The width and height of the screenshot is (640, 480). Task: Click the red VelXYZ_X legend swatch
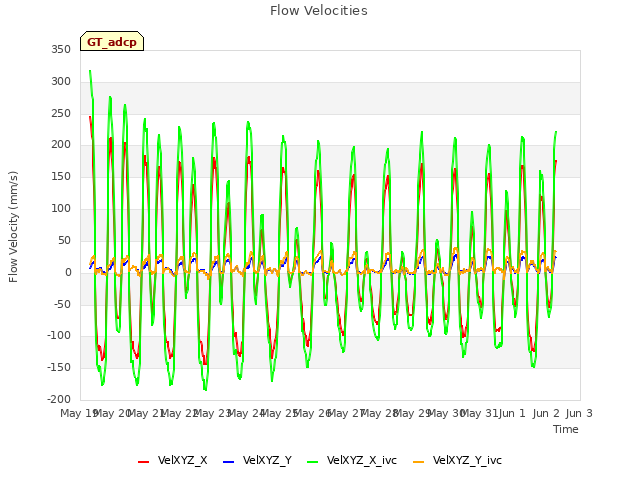(143, 462)
